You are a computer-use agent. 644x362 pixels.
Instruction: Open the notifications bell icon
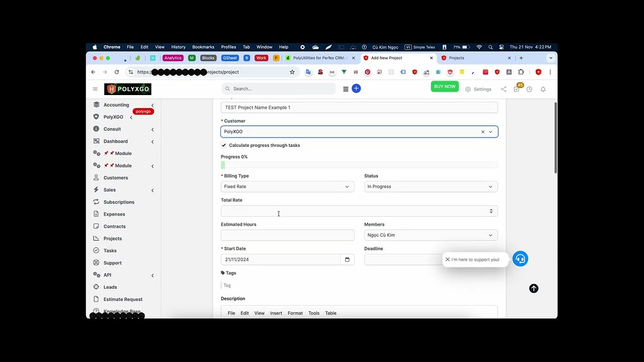coord(543,89)
